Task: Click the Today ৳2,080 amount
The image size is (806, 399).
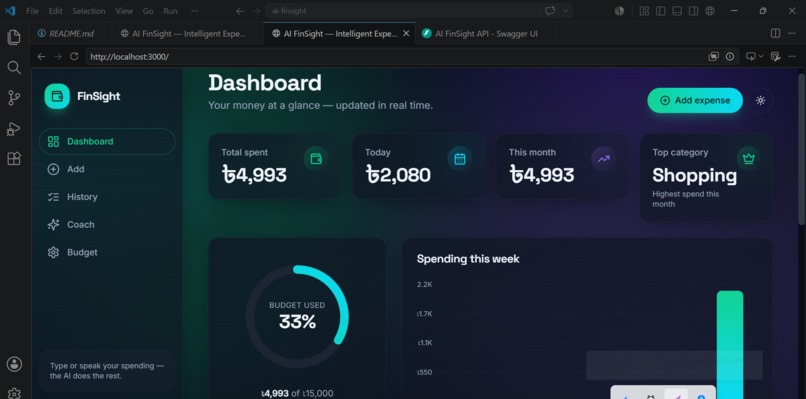Action: tap(398, 175)
